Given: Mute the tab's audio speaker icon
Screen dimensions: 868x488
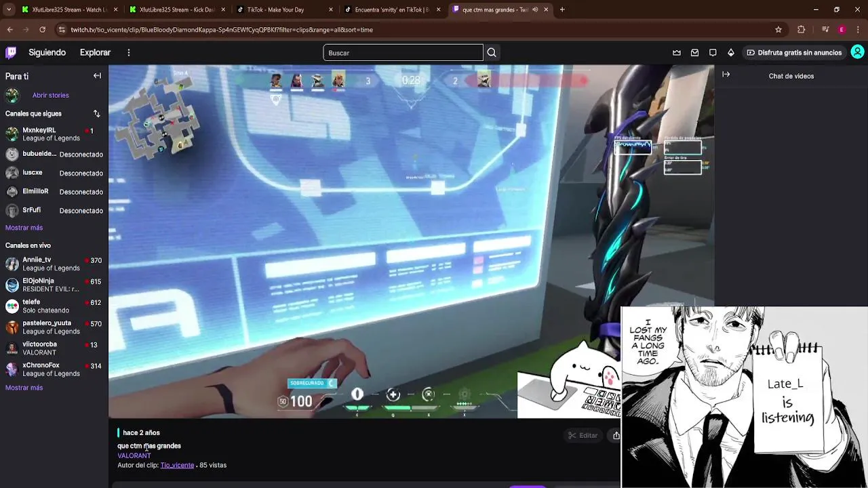Looking at the screenshot, I should click(x=535, y=9).
